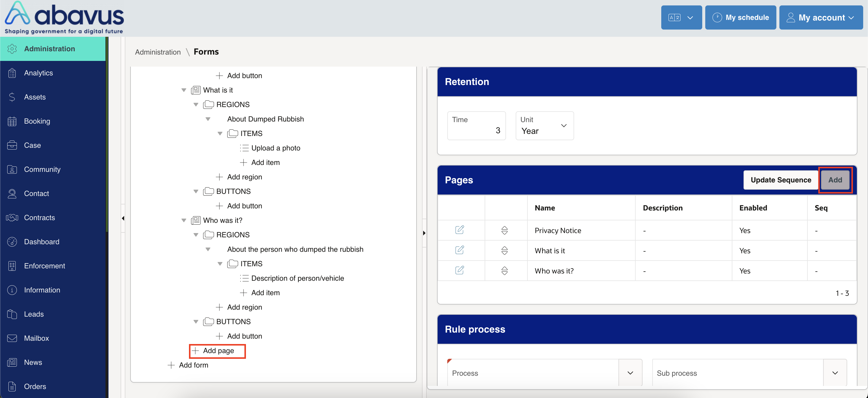Screen dimensions: 868x398
Task: Click the Mailbox envelope icon
Action: [12, 338]
